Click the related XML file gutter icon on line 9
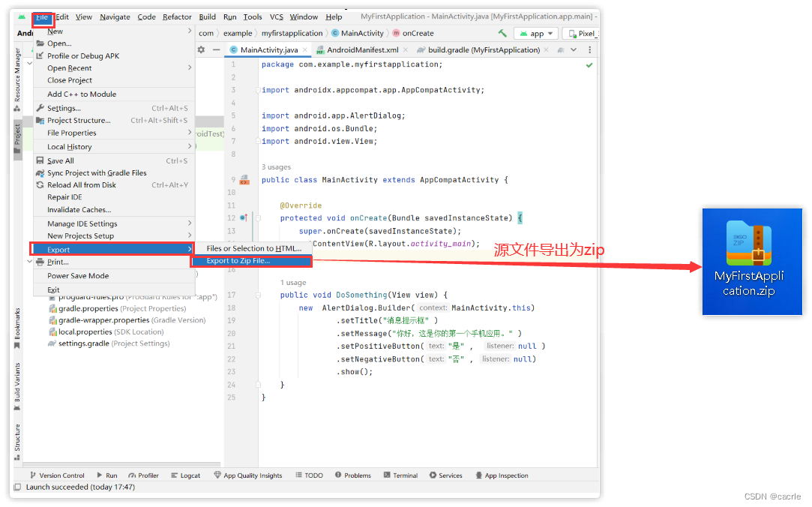 coord(244,180)
